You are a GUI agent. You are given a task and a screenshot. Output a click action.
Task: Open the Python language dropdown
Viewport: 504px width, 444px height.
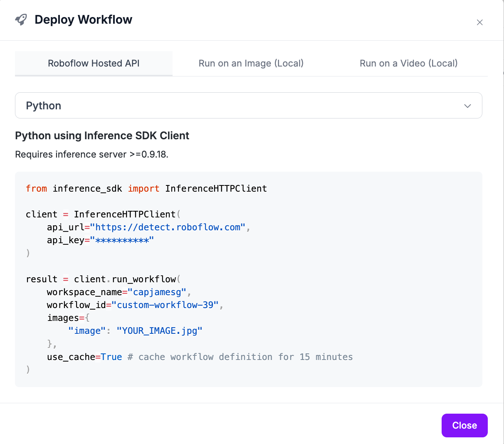click(x=249, y=106)
